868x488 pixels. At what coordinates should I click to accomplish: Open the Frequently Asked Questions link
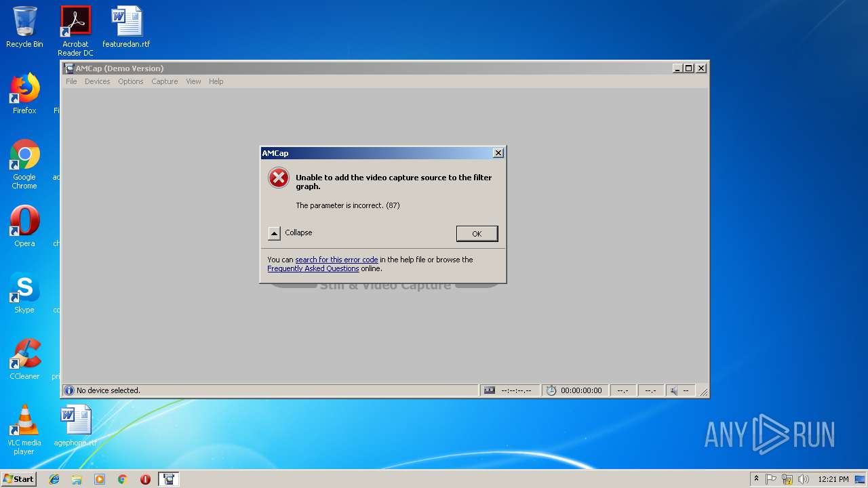coord(313,268)
